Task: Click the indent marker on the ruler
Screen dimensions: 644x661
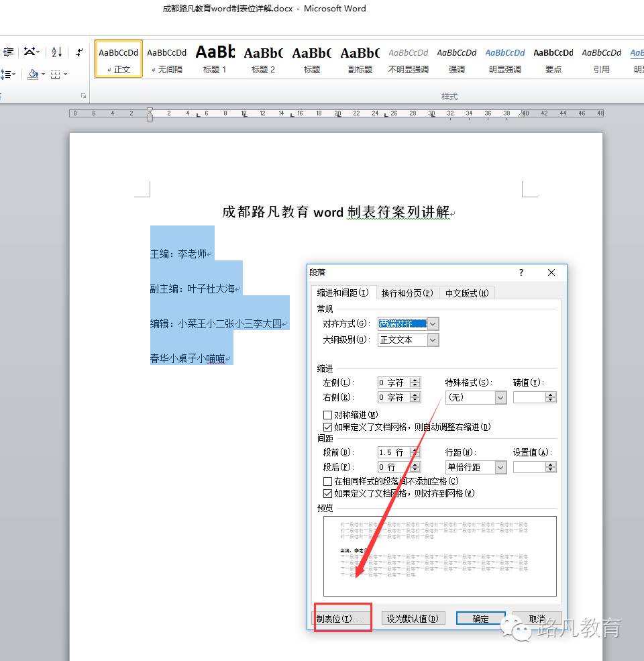Action: point(150,114)
